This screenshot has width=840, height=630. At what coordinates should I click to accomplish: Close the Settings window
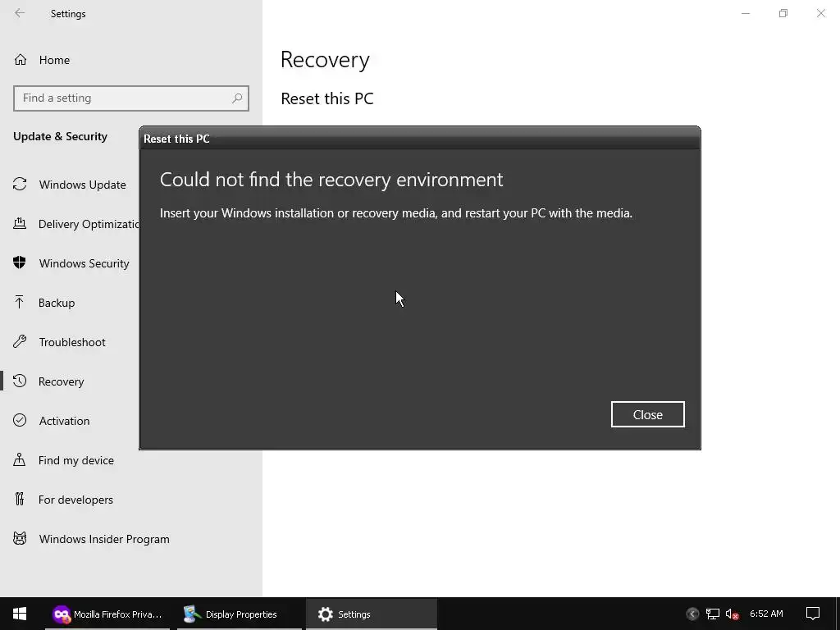[820, 13]
